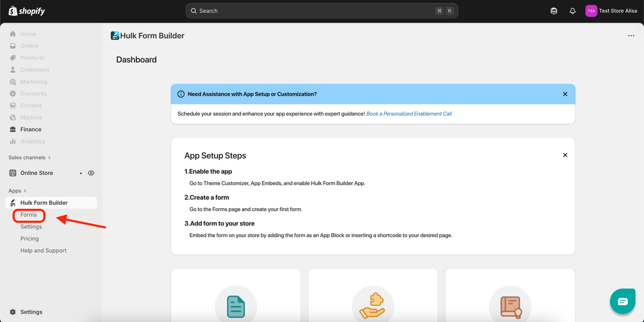
Task: Open Markets page
Action: pyautogui.click(x=31, y=118)
